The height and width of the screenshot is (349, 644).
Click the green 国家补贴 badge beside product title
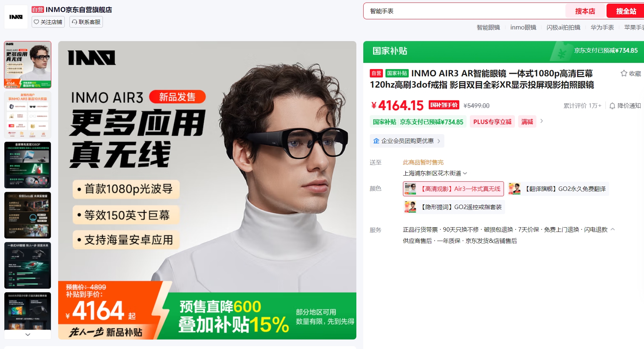pyautogui.click(x=397, y=73)
